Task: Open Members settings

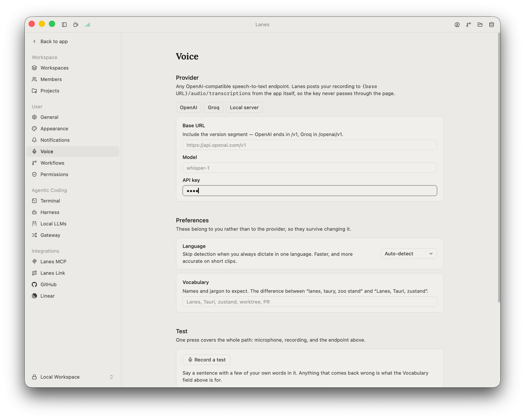Action: pos(73,79)
